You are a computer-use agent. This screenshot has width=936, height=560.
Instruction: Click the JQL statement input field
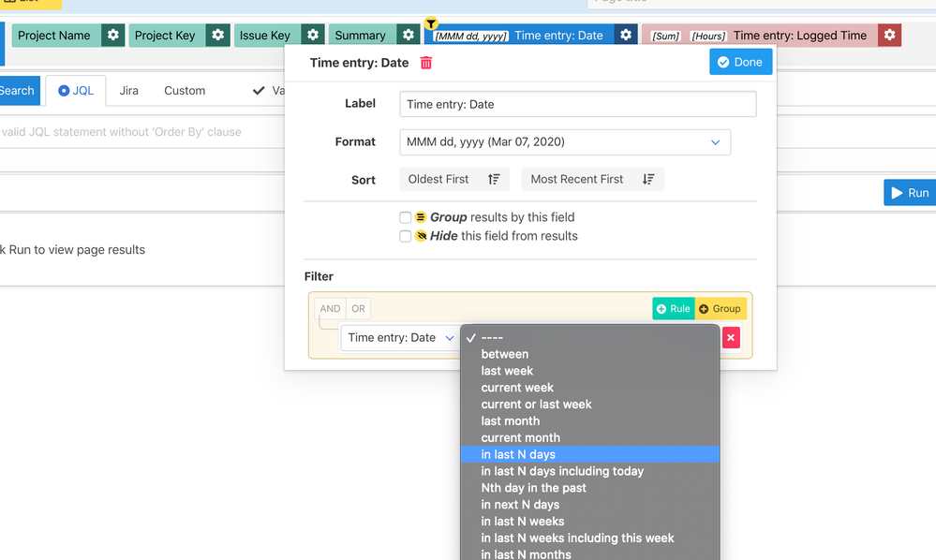click(x=142, y=132)
